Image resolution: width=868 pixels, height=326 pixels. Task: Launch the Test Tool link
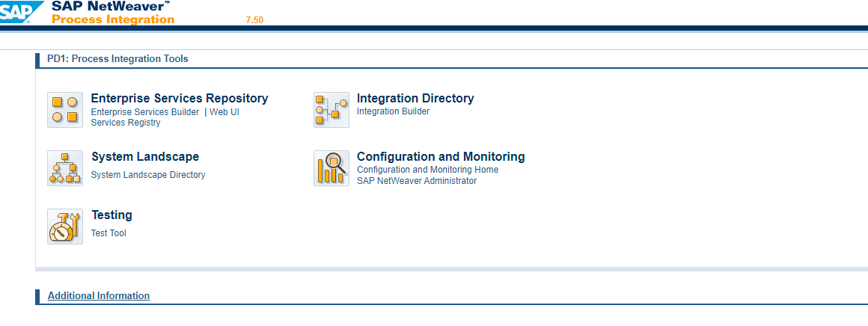[109, 233]
